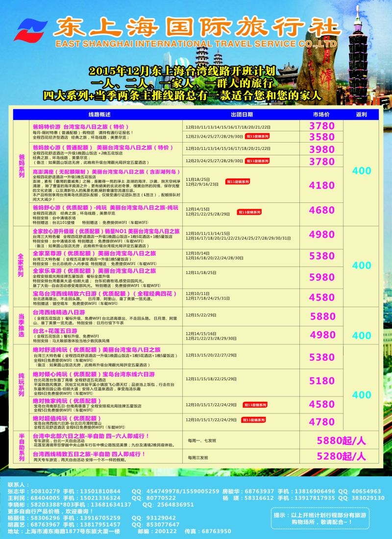
Task: Click the 5980 market price
Action: tap(322, 277)
